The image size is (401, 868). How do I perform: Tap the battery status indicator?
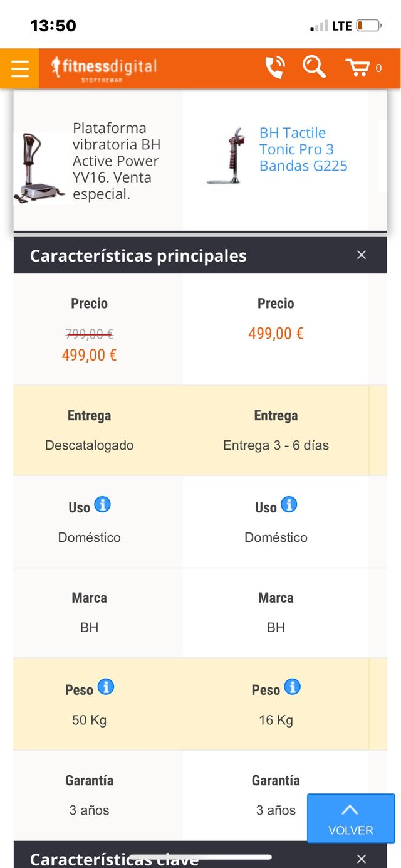[x=368, y=26]
